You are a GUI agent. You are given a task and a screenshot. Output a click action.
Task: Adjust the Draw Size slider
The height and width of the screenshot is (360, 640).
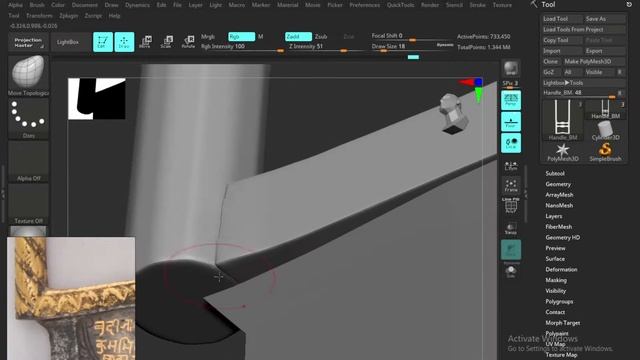[411, 47]
